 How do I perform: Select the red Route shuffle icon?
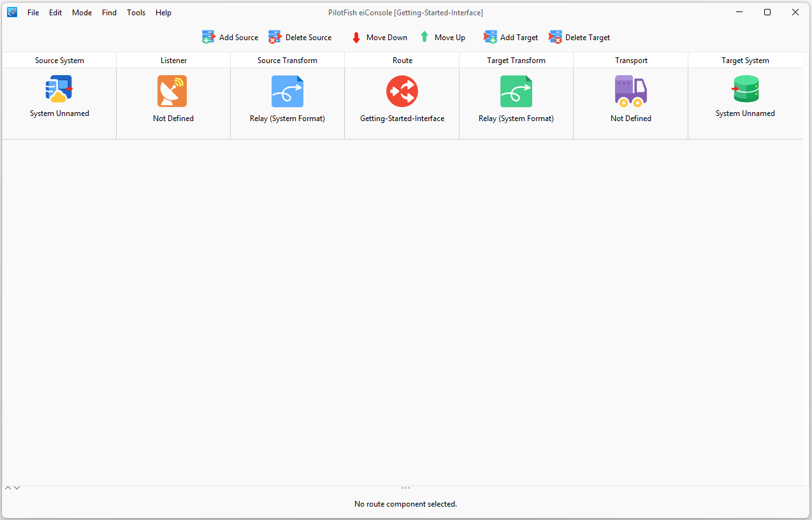pos(402,91)
